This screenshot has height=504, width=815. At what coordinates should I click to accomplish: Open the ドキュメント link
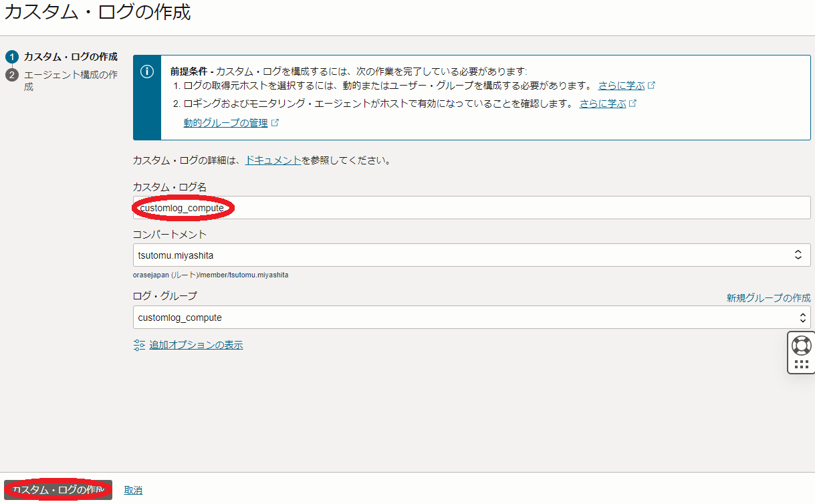click(x=273, y=160)
